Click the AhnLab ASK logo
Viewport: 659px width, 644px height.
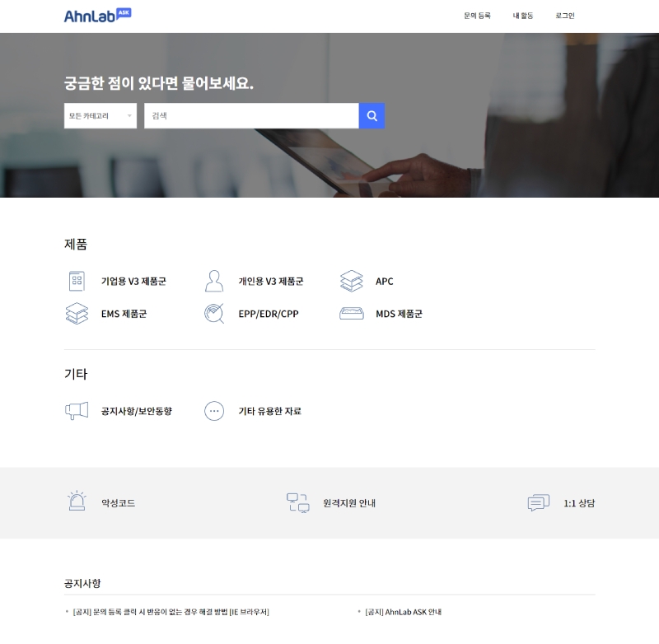point(96,14)
